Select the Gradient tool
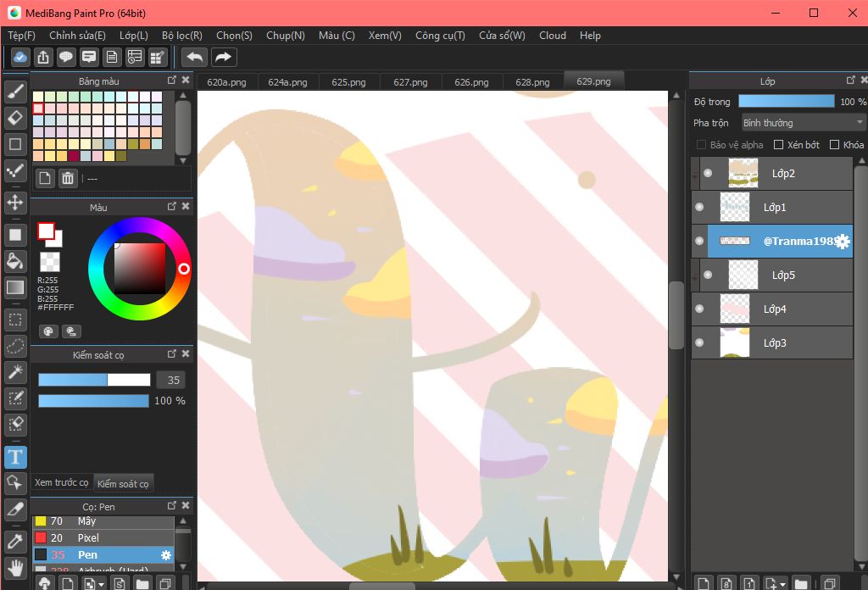This screenshot has width=868, height=590. pos(15,287)
